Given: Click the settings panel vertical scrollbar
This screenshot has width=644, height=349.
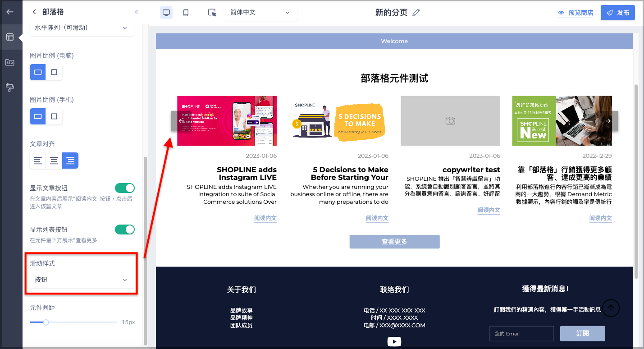Looking at the screenshot, I should (x=145, y=251).
